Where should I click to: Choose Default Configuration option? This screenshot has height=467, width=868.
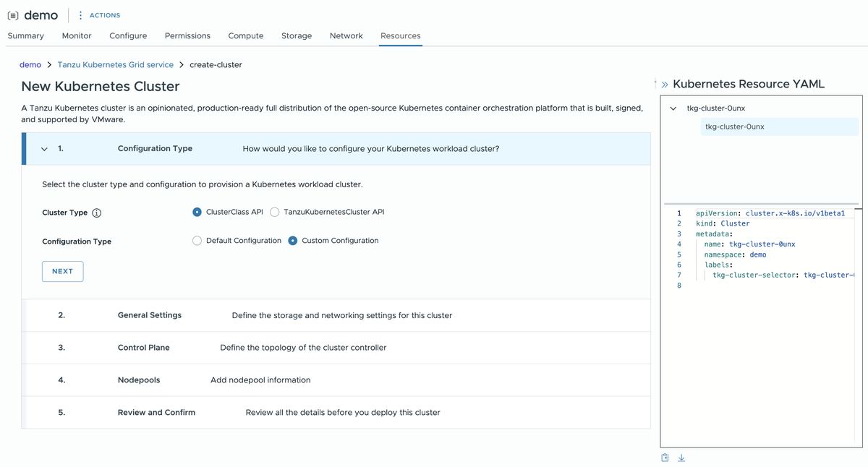click(x=196, y=240)
